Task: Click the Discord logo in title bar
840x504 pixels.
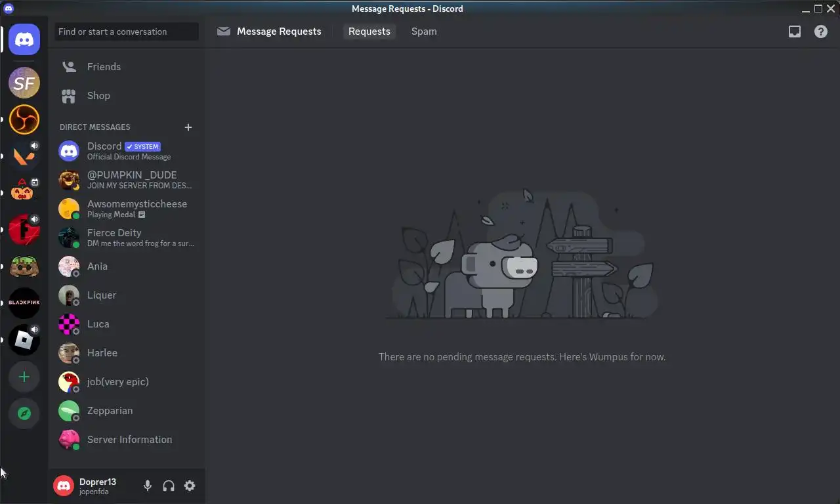Action: coord(8,9)
